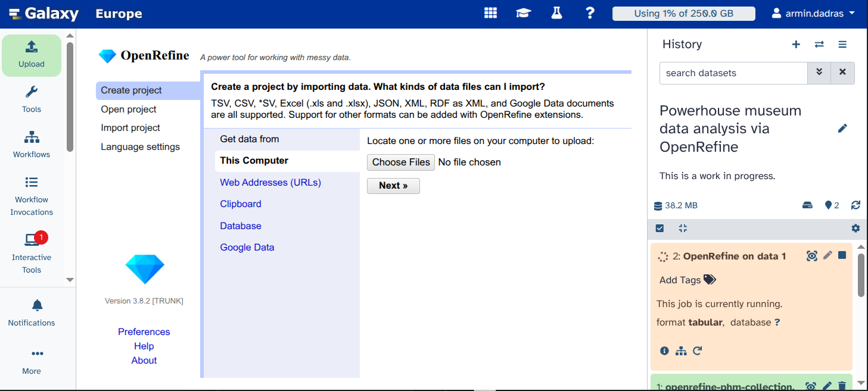868x391 pixels.
Task: Click the Next » button
Action: click(x=393, y=186)
